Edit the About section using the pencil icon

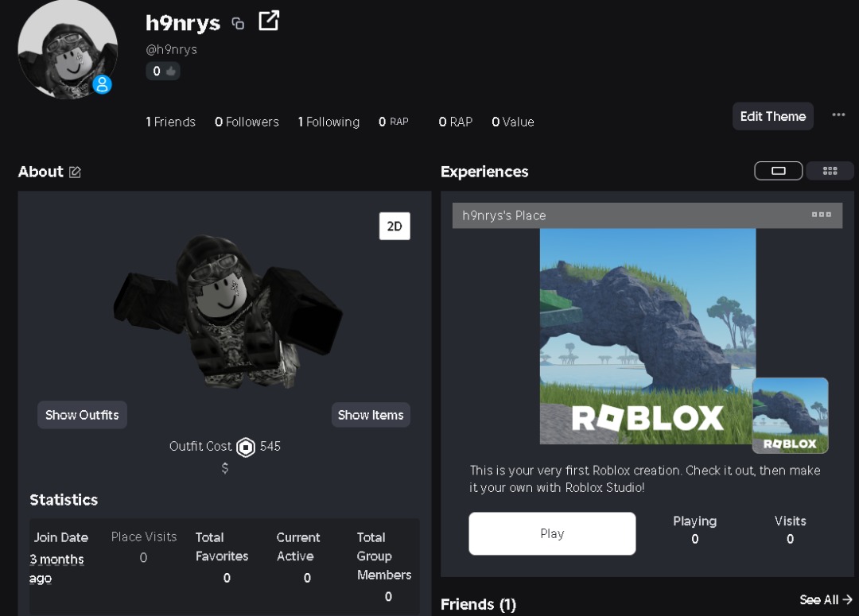pyautogui.click(x=76, y=171)
